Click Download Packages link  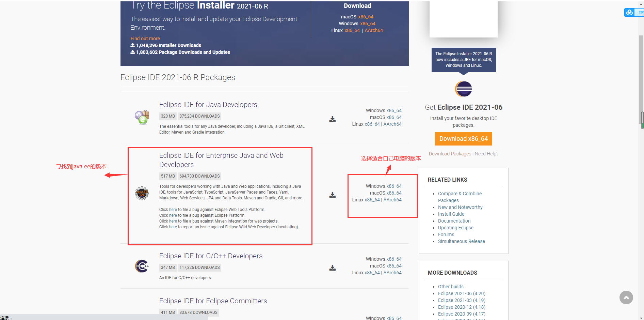[x=450, y=154]
